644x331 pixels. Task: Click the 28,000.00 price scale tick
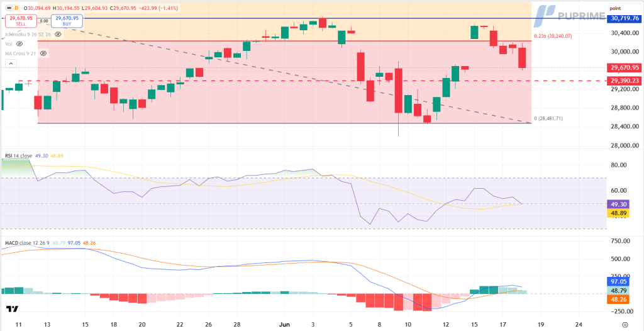point(624,145)
